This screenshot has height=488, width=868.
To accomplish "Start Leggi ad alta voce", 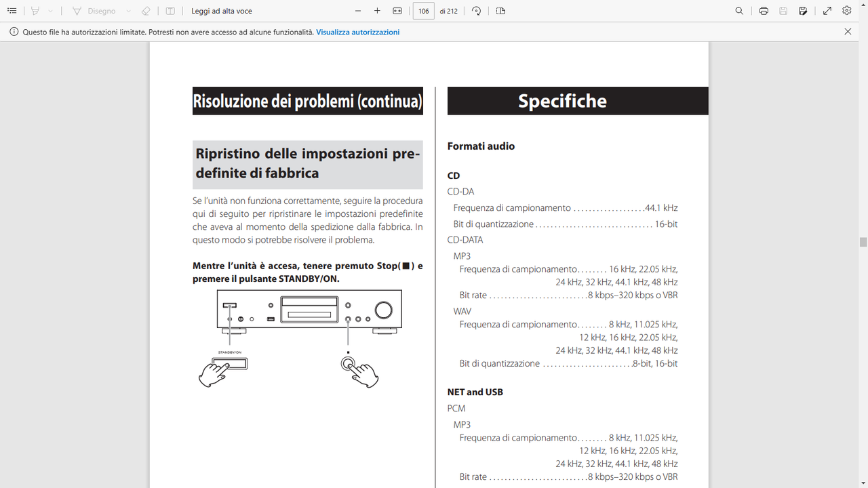I will (x=222, y=11).
